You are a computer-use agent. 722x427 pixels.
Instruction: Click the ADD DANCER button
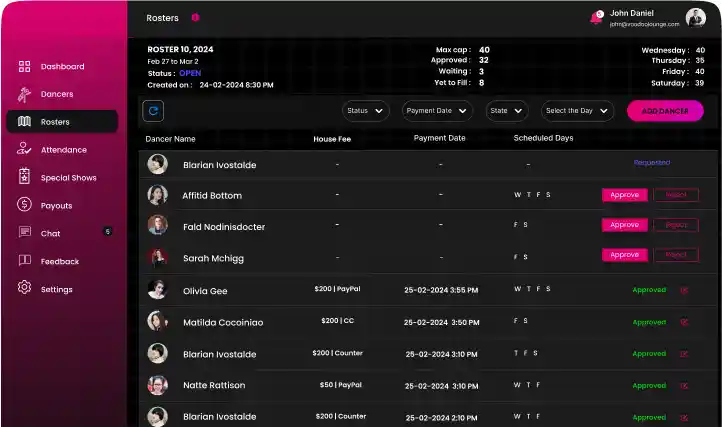[664, 111]
